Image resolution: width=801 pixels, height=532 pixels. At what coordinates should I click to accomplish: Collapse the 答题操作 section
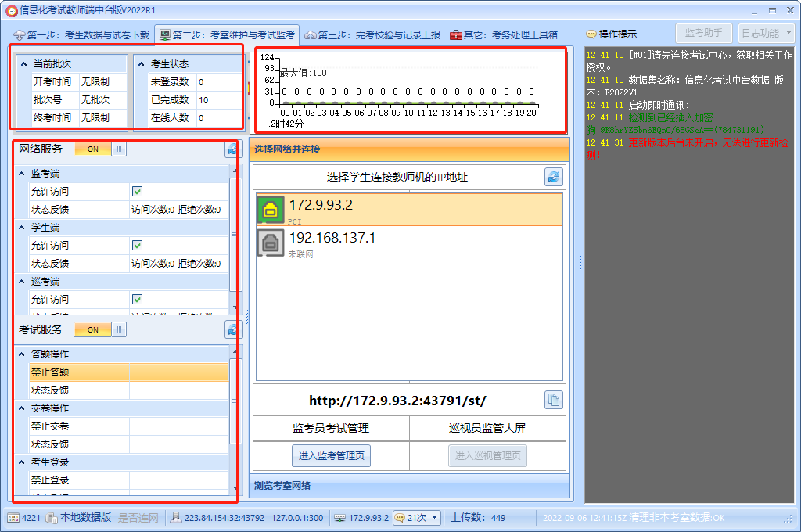click(21, 354)
